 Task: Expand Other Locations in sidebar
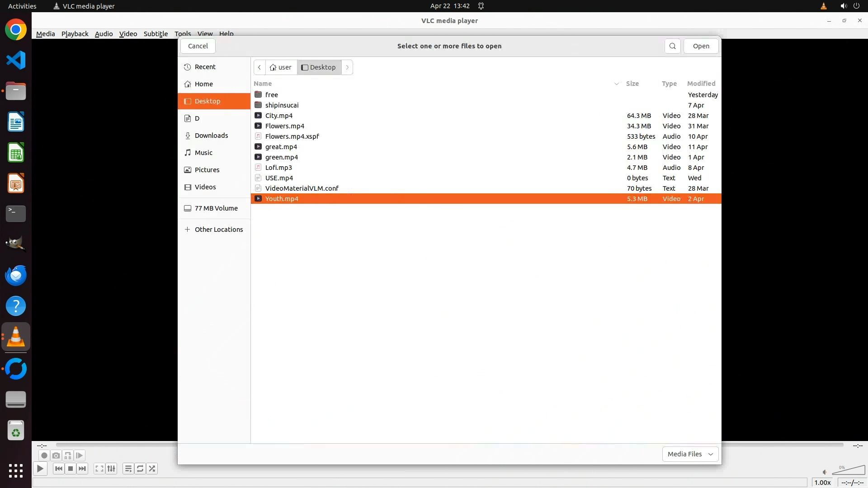[218, 230]
